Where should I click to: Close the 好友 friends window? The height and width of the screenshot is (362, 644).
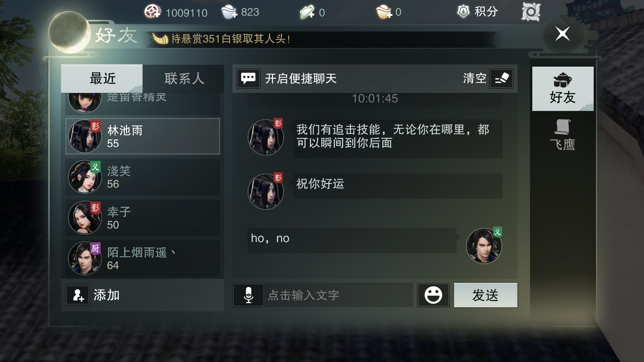pos(562,34)
